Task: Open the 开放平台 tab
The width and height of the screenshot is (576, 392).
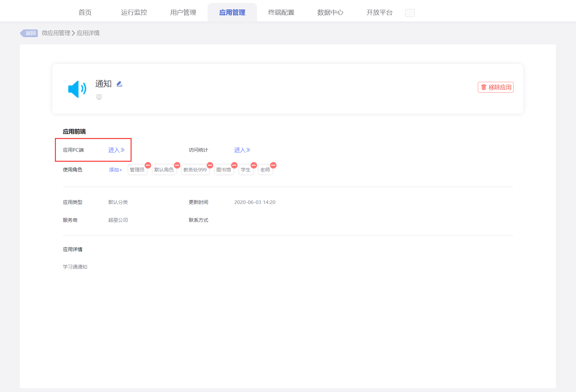Action: tap(379, 12)
